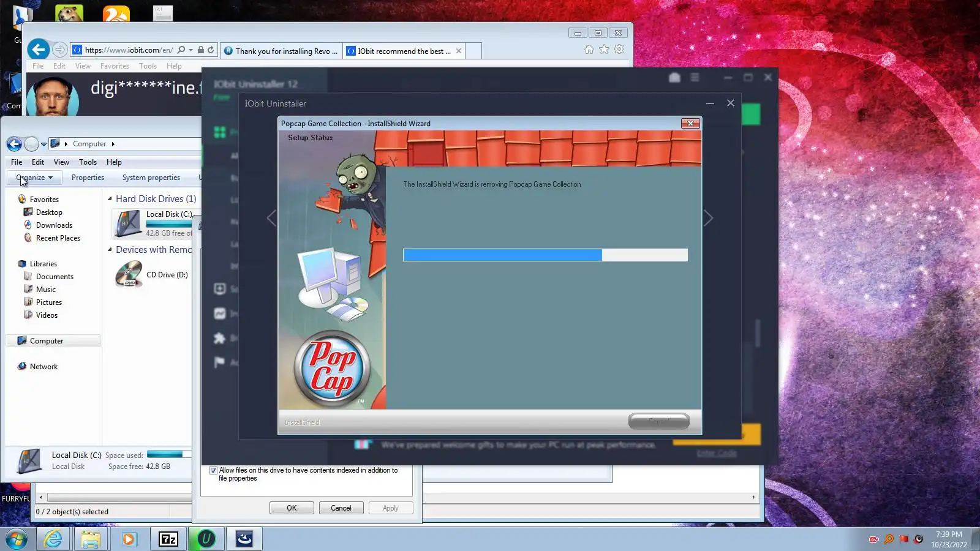Toggle 'Allow files on this drive' indexing checkbox
The width and height of the screenshot is (980, 551).
[213, 471]
